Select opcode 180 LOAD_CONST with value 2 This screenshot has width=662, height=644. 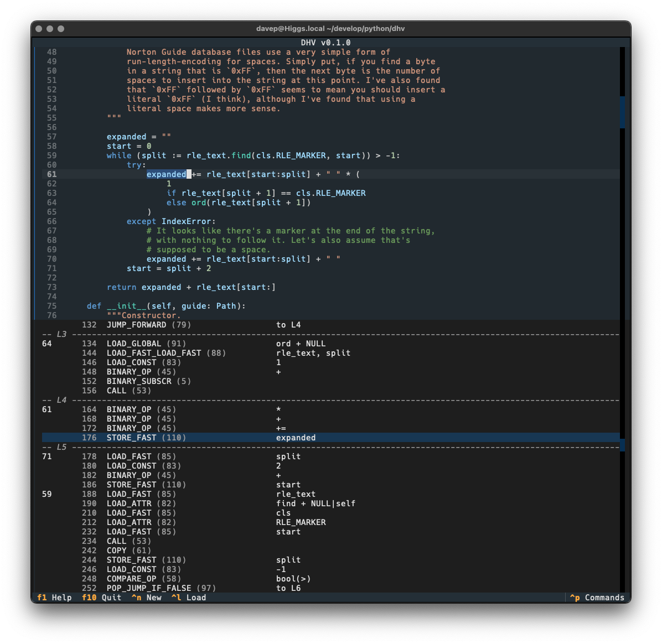click(331, 466)
